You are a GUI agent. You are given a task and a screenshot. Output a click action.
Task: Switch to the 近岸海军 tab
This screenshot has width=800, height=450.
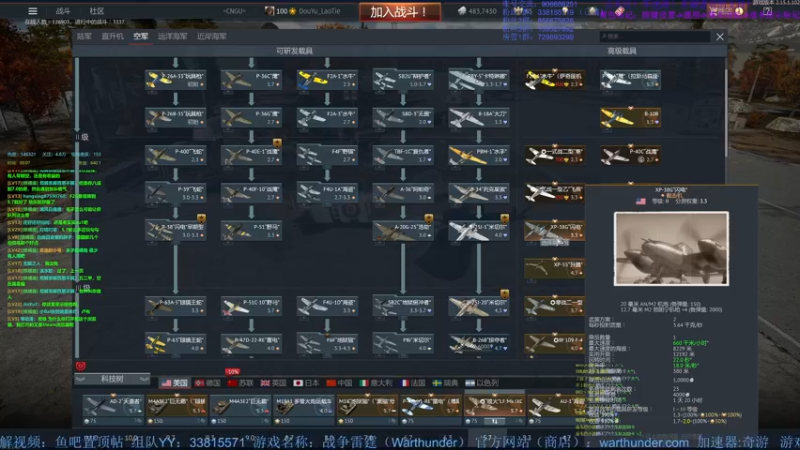[x=212, y=36]
